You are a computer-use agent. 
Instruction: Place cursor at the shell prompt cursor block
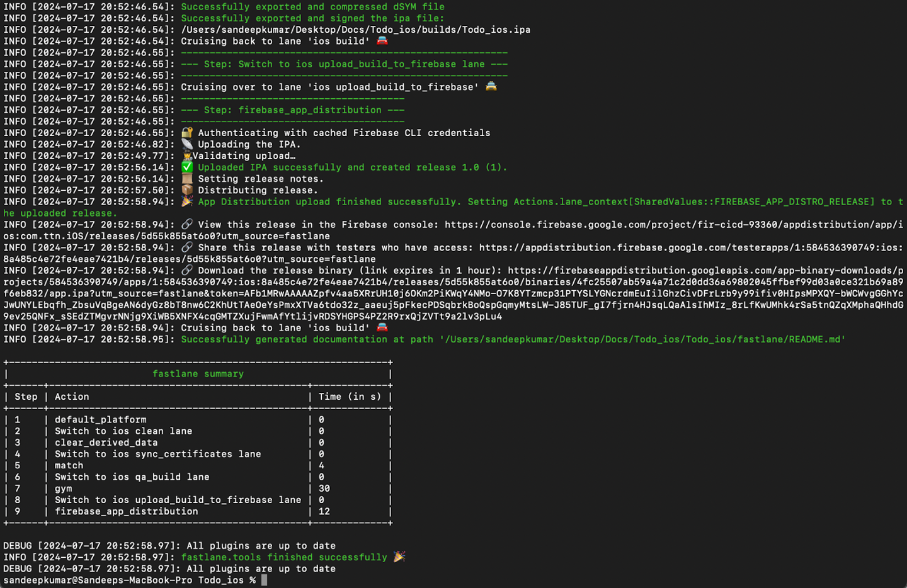(x=264, y=580)
